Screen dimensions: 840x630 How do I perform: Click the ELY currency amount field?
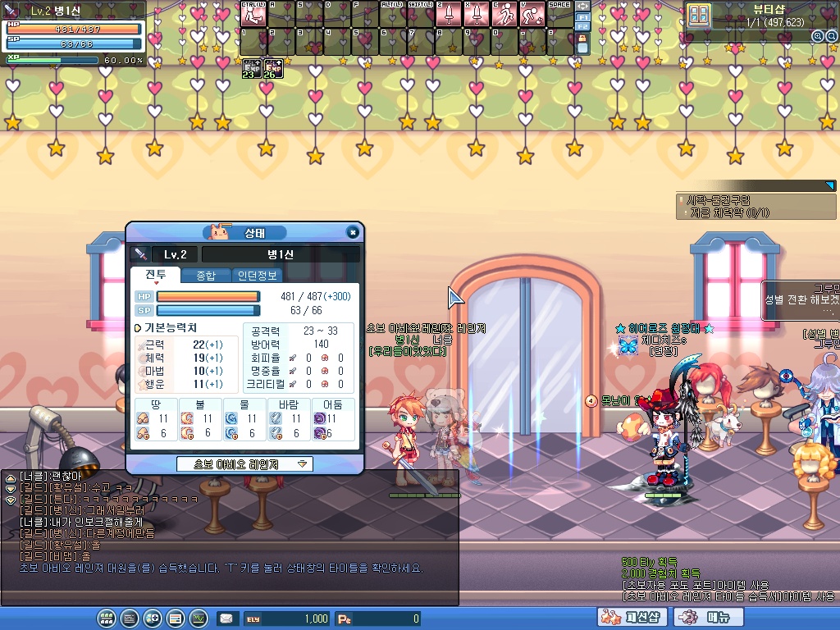[286, 619]
